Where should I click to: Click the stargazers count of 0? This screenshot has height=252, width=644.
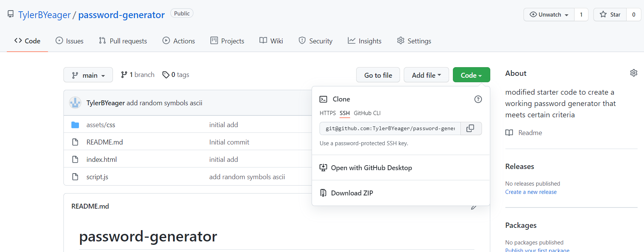(x=634, y=15)
